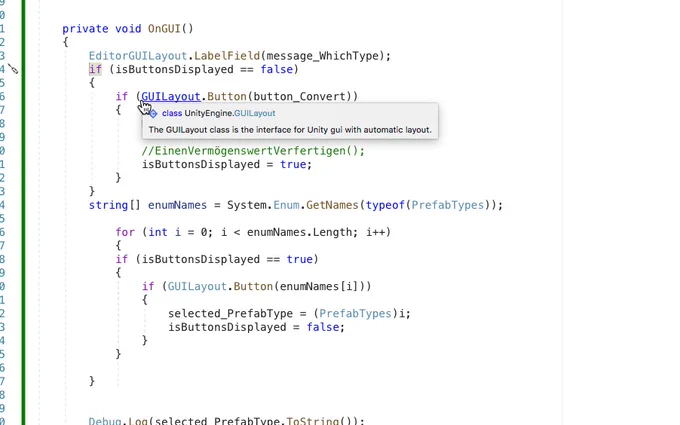Screen dimensions: 680x425
Task: Click the true literal in the == true condition
Action: (299, 259)
